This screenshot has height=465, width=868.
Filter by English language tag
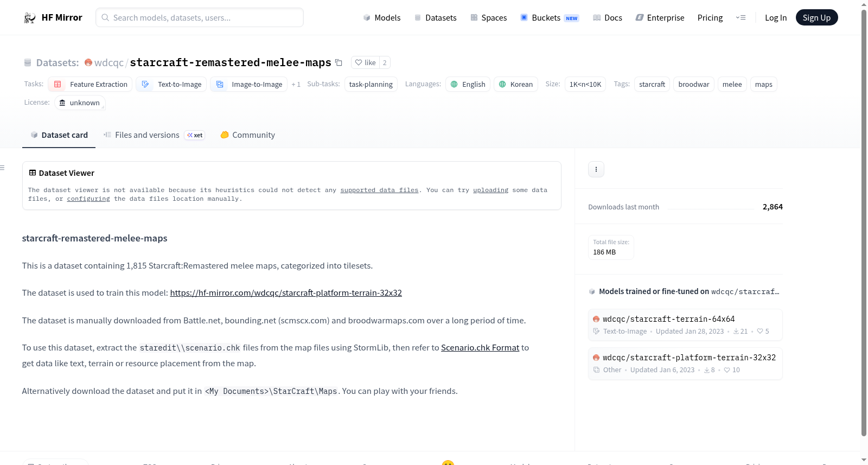point(468,84)
